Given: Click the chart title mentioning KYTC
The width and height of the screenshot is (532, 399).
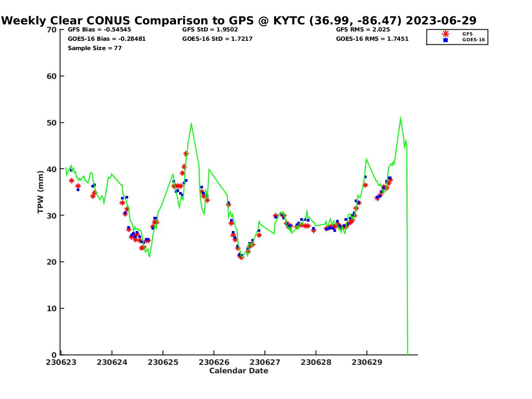Looking at the screenshot, I should pos(239,20).
